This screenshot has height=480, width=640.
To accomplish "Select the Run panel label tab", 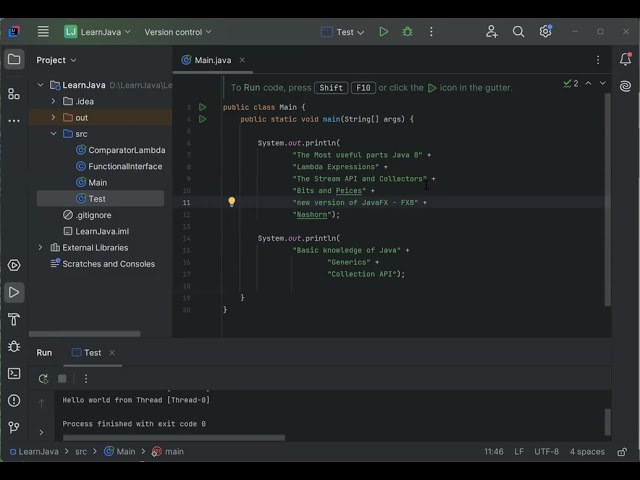I will [44, 353].
